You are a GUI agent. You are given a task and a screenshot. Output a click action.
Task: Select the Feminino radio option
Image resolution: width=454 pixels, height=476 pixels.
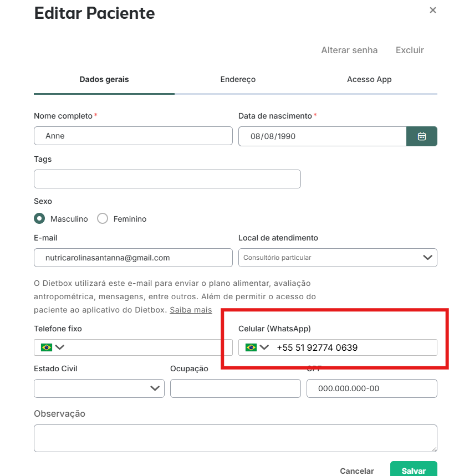coord(103,218)
